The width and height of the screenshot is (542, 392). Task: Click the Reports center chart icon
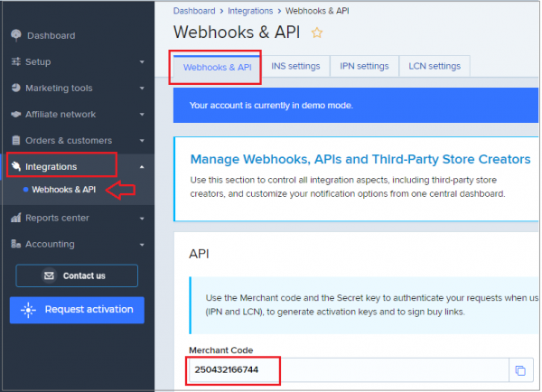tap(16, 218)
